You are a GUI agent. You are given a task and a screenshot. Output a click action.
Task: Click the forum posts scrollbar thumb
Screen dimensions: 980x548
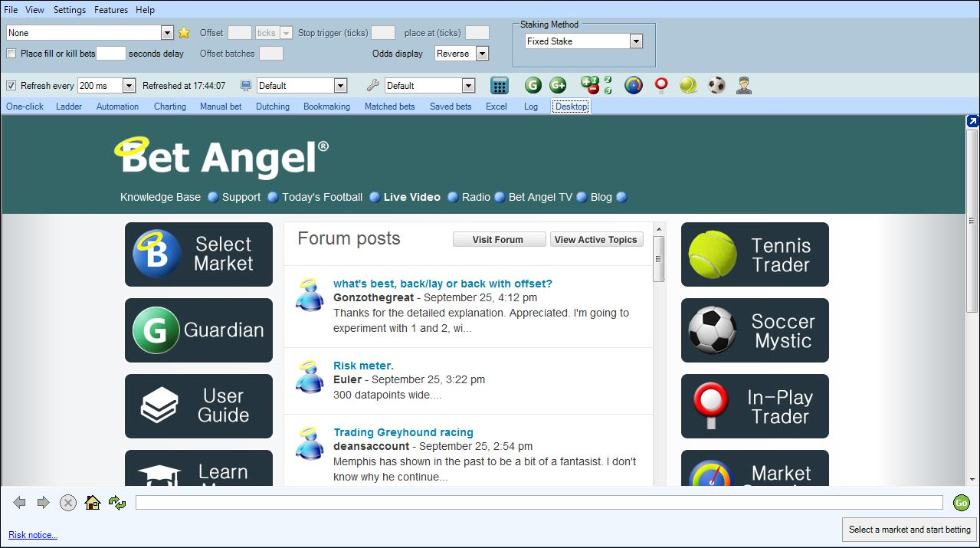pyautogui.click(x=659, y=259)
